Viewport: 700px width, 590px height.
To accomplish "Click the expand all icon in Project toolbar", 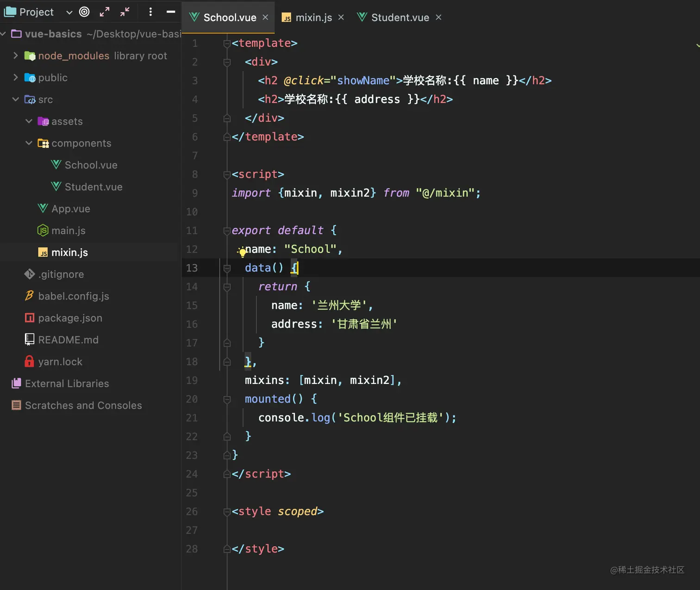I will pyautogui.click(x=105, y=12).
